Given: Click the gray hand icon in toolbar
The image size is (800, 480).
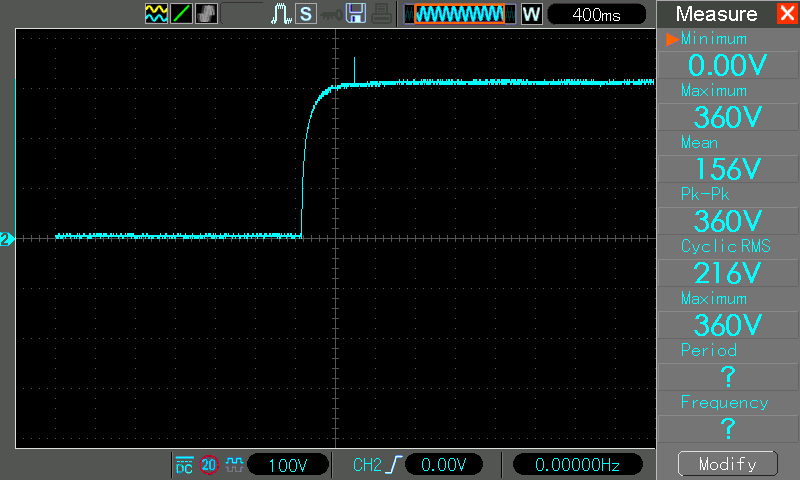Looking at the screenshot, I should click(x=206, y=14).
